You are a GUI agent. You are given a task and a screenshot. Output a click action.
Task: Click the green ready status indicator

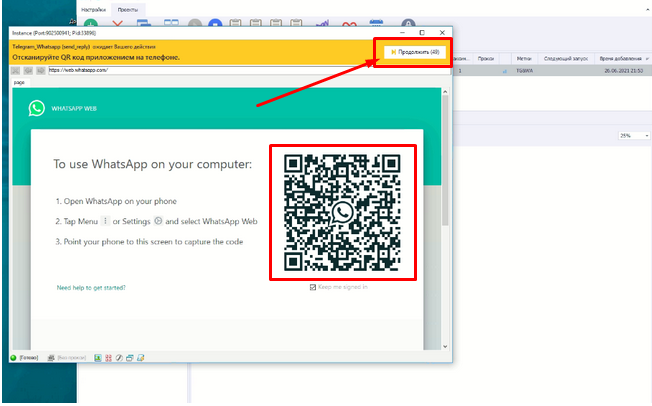pos(13,358)
